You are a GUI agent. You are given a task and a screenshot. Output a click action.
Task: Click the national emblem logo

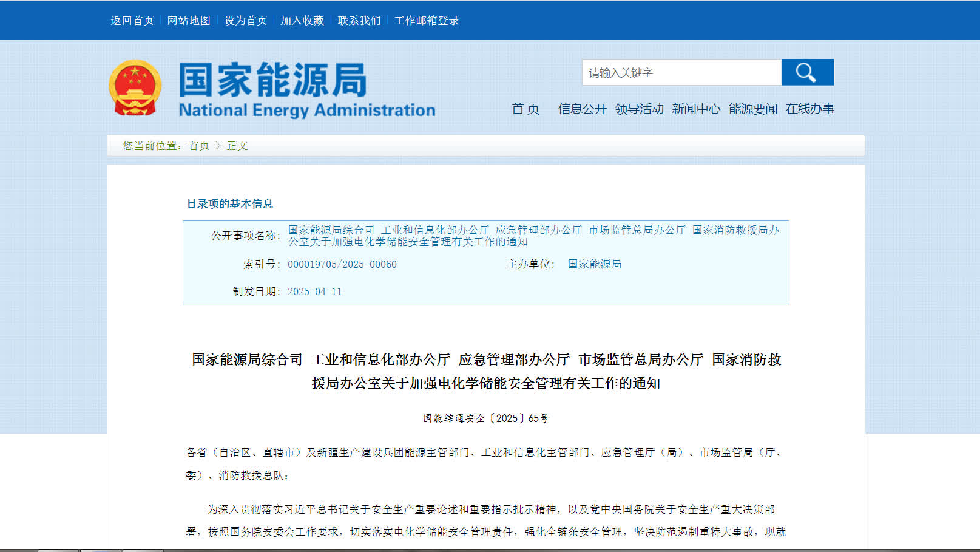[x=135, y=87]
